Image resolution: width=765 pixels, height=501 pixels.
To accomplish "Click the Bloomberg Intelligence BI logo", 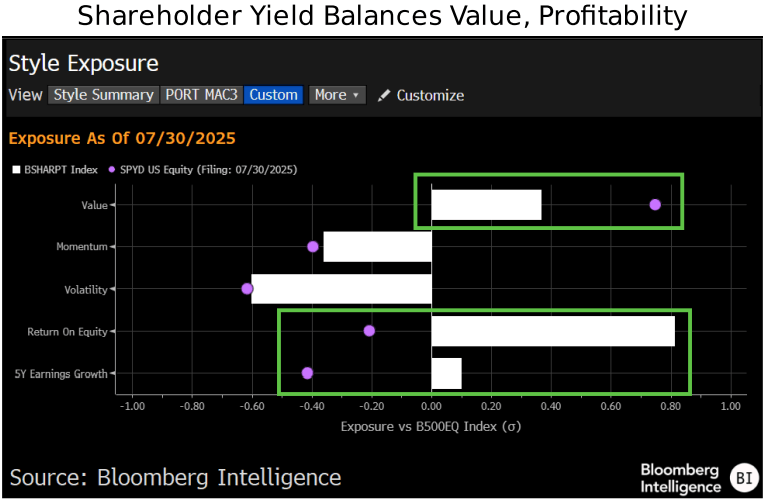I will 744,477.
